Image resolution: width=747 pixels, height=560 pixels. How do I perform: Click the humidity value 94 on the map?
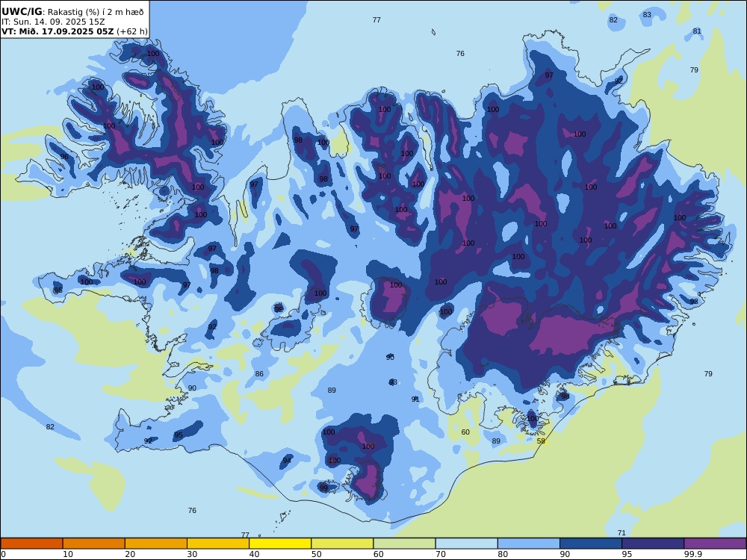pos(287,460)
